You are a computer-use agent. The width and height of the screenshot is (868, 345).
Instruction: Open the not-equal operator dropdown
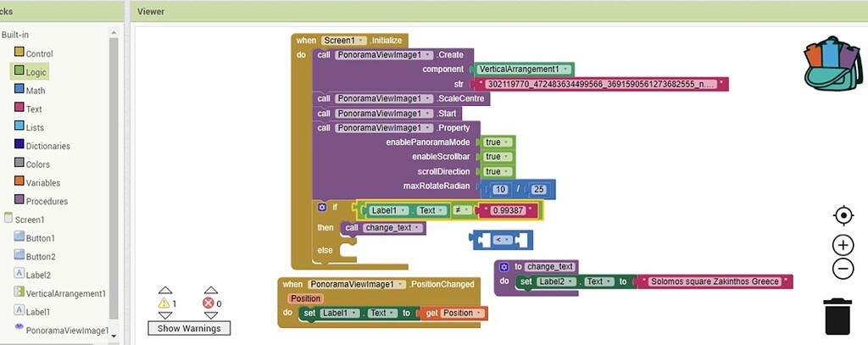(x=462, y=209)
